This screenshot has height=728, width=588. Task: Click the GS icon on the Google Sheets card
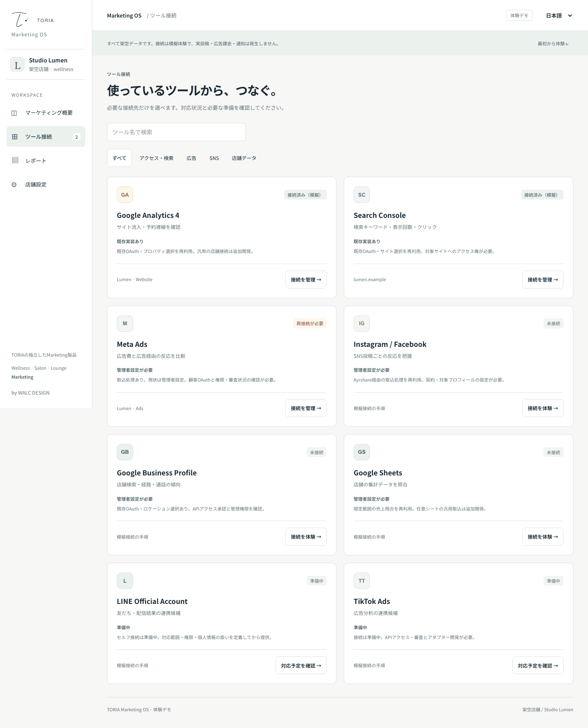(x=362, y=452)
